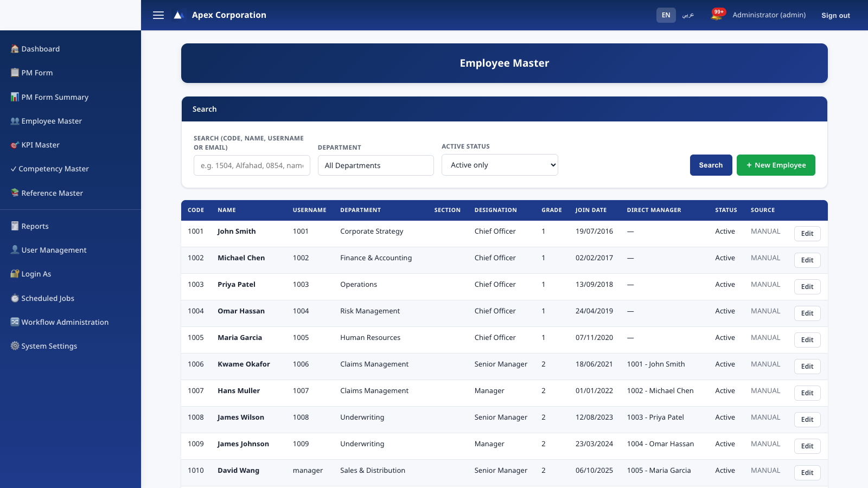
Task: Navigate to Workflow Administration
Action: click(71, 322)
